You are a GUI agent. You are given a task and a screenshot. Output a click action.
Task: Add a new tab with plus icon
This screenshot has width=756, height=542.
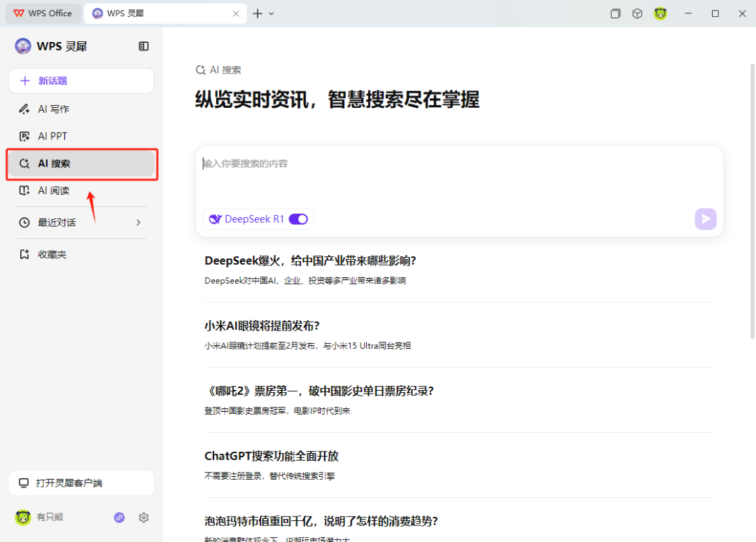pos(258,13)
